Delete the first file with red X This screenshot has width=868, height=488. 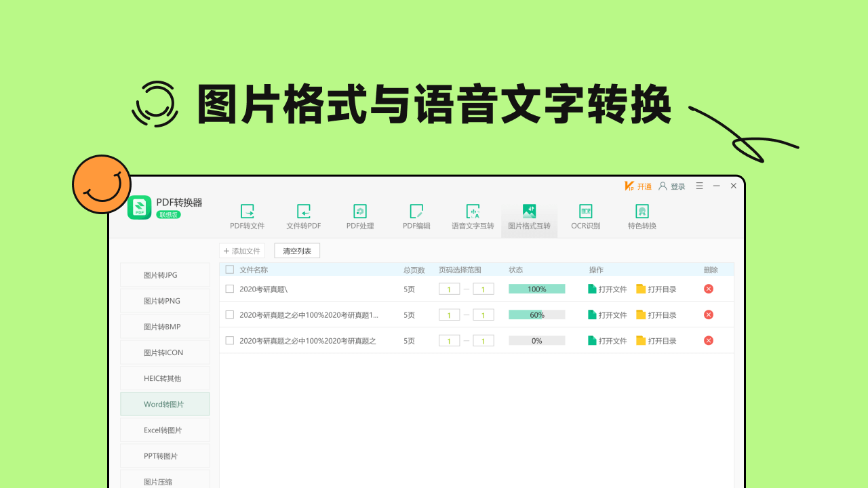[708, 288]
